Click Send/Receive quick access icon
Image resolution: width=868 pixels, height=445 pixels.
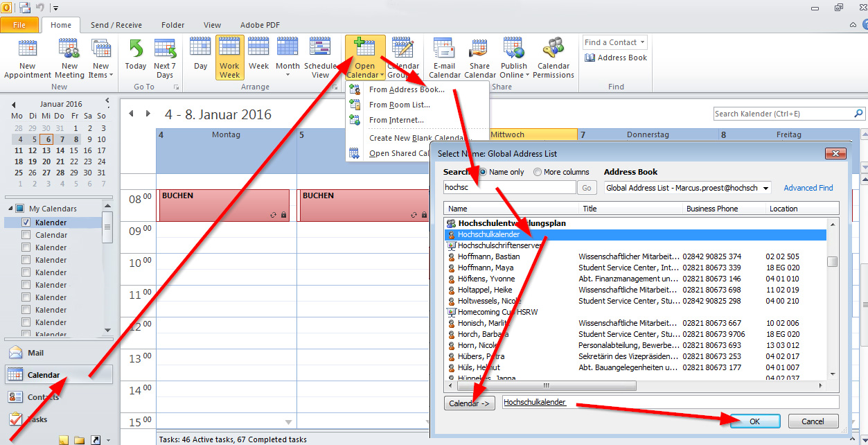pos(25,8)
